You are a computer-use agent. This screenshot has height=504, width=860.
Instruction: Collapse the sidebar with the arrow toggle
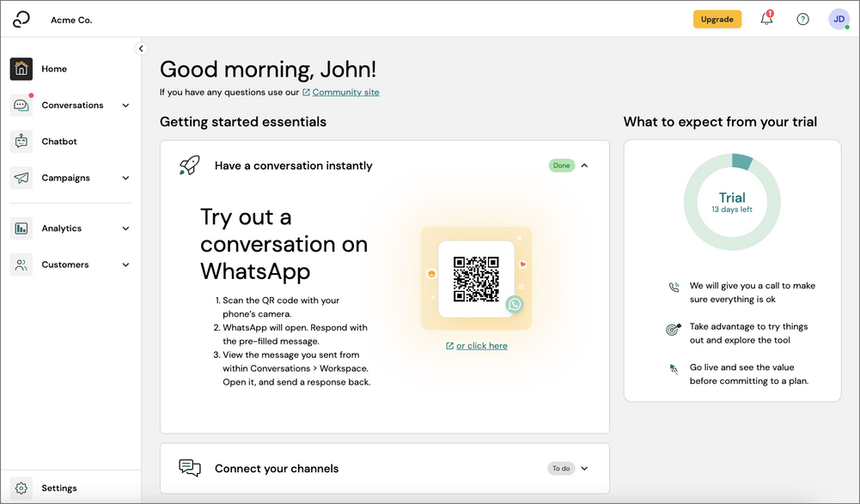point(141,48)
